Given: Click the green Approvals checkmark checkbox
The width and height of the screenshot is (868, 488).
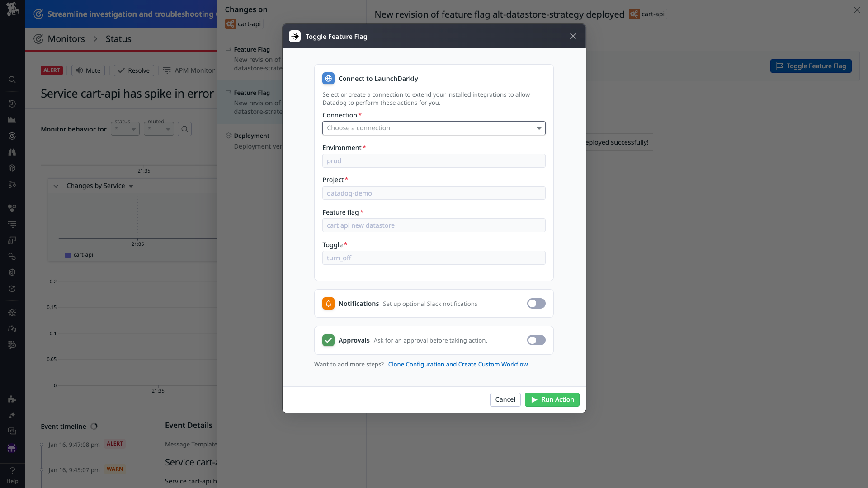Looking at the screenshot, I should 328,340.
